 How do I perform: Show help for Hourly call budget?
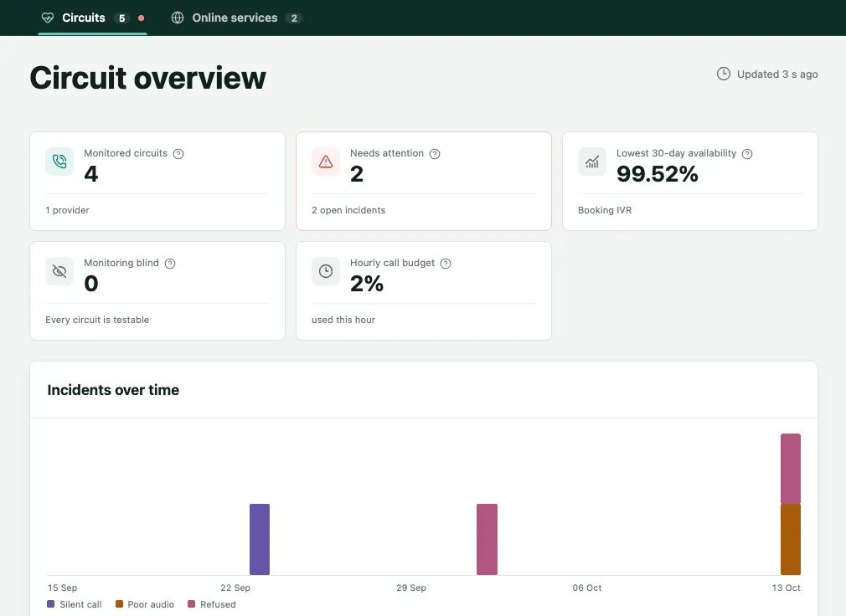pyautogui.click(x=446, y=264)
